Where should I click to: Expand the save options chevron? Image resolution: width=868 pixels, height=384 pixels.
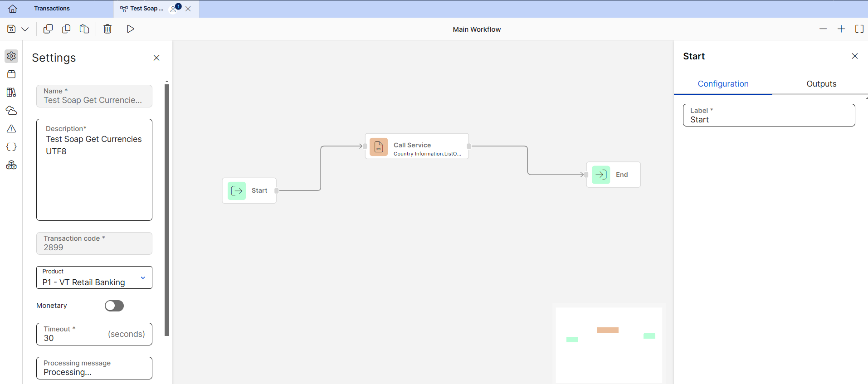coord(25,29)
